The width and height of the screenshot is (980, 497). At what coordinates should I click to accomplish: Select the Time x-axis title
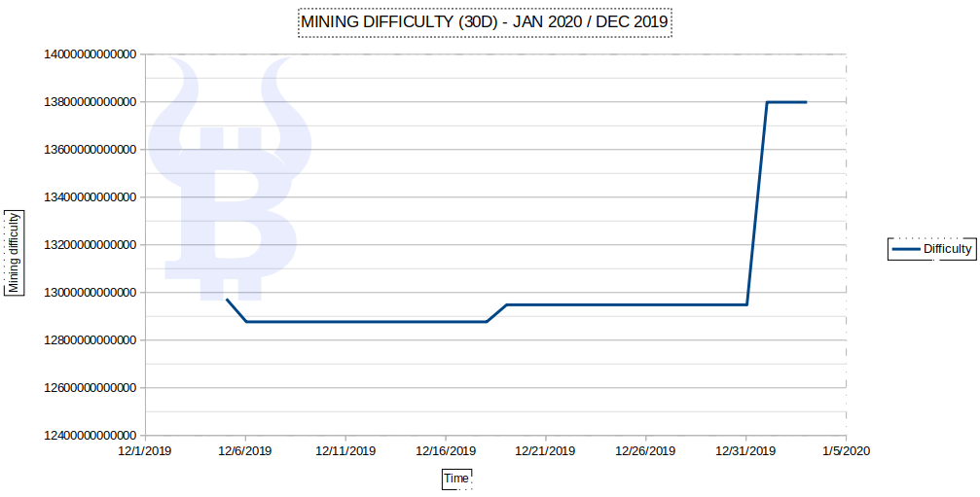click(456, 479)
